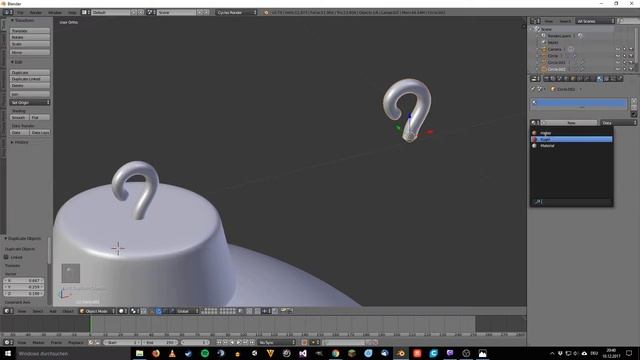Open the Object Mode dropdown
Screen dimensions: 640x360
click(x=97, y=311)
